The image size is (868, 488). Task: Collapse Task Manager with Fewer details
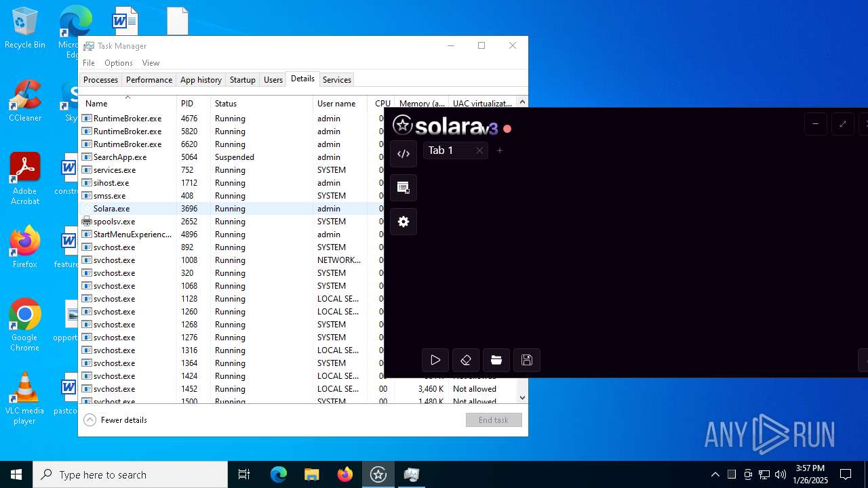pyautogui.click(x=115, y=420)
